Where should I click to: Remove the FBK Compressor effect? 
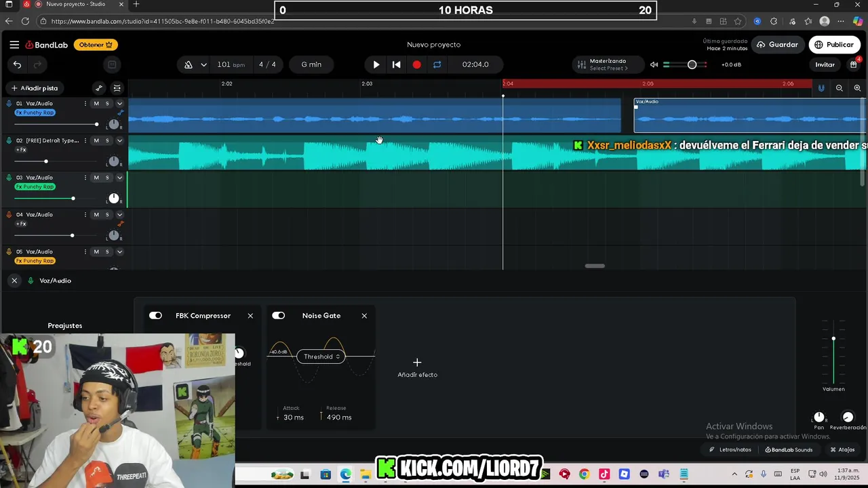coord(250,316)
